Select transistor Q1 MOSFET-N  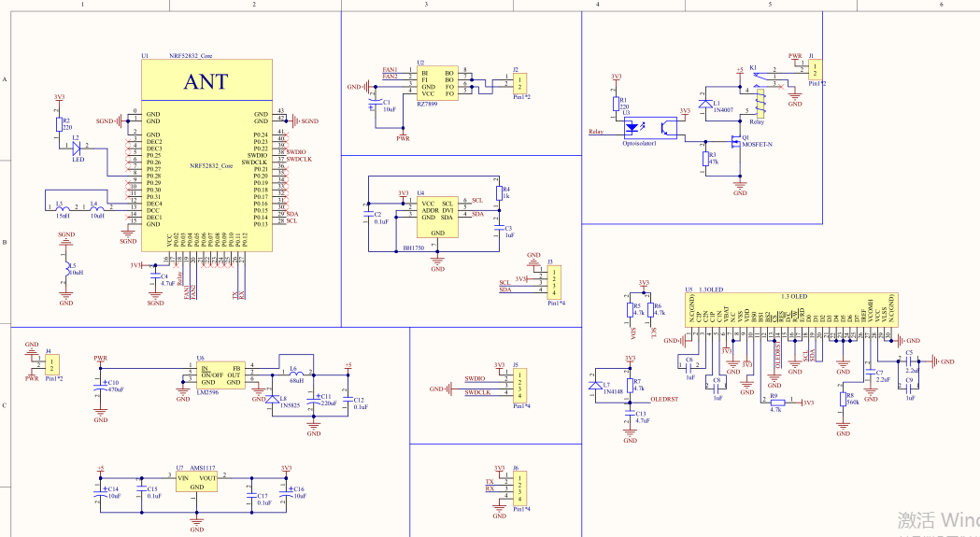738,141
